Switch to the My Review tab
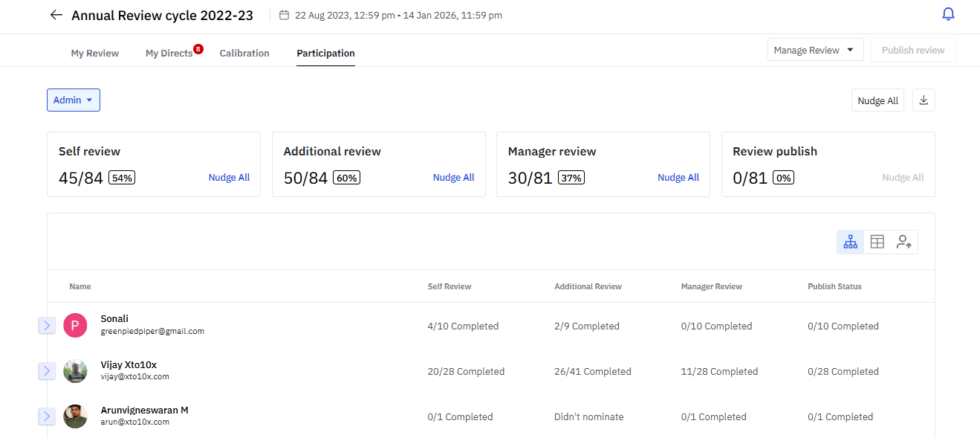 (x=95, y=54)
